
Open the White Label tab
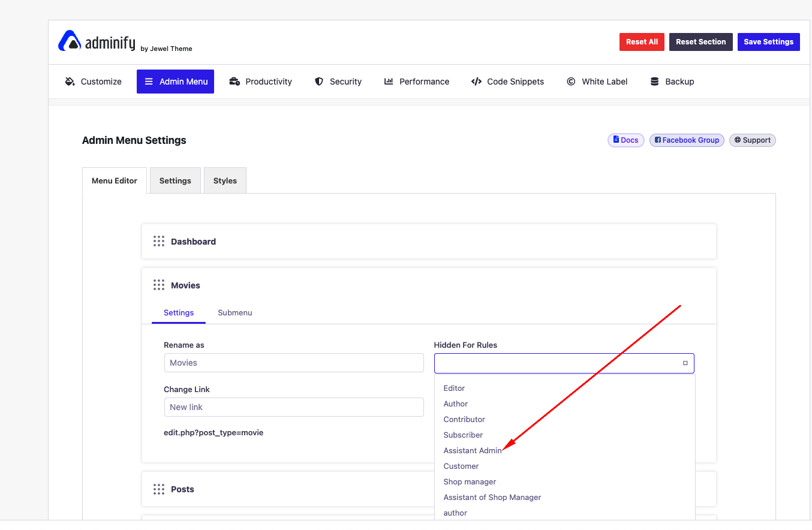(x=597, y=82)
